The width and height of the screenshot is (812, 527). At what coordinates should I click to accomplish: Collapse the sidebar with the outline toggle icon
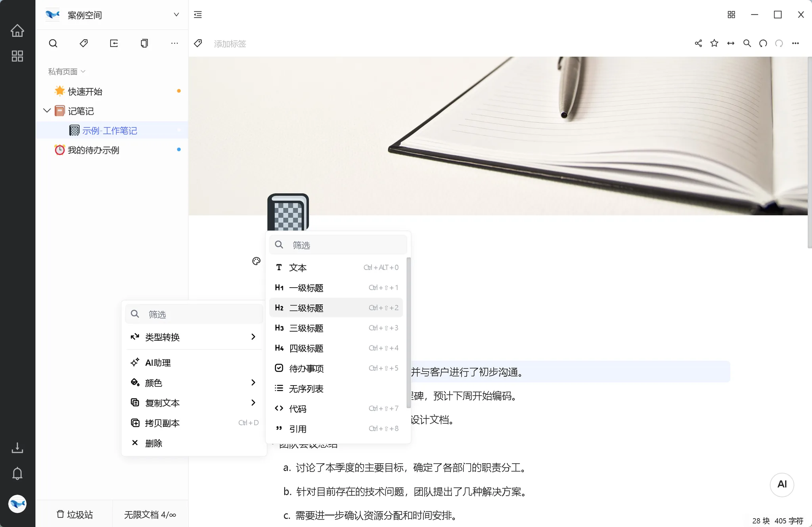tap(198, 15)
